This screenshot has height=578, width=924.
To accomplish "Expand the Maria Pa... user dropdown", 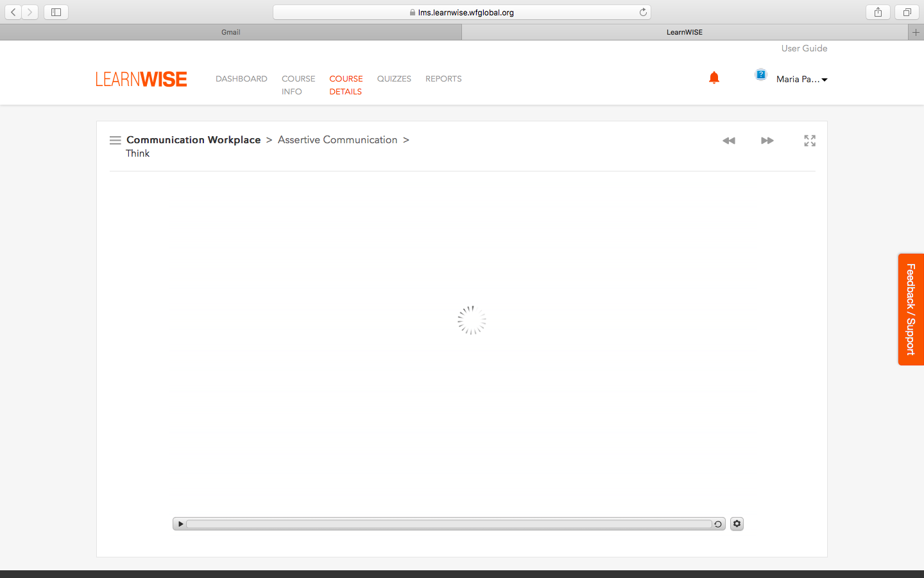I will (801, 79).
